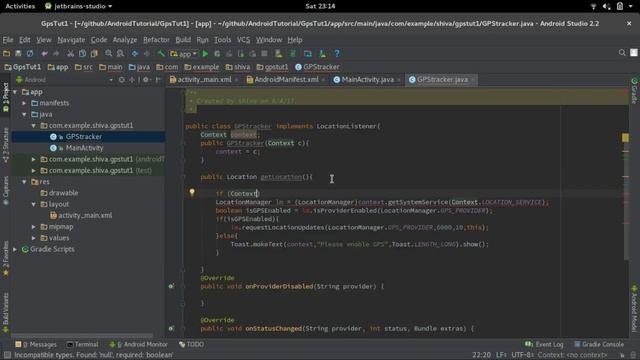This screenshot has height=360, width=640.
Task: Click the Stop square icon
Action: click(264, 53)
